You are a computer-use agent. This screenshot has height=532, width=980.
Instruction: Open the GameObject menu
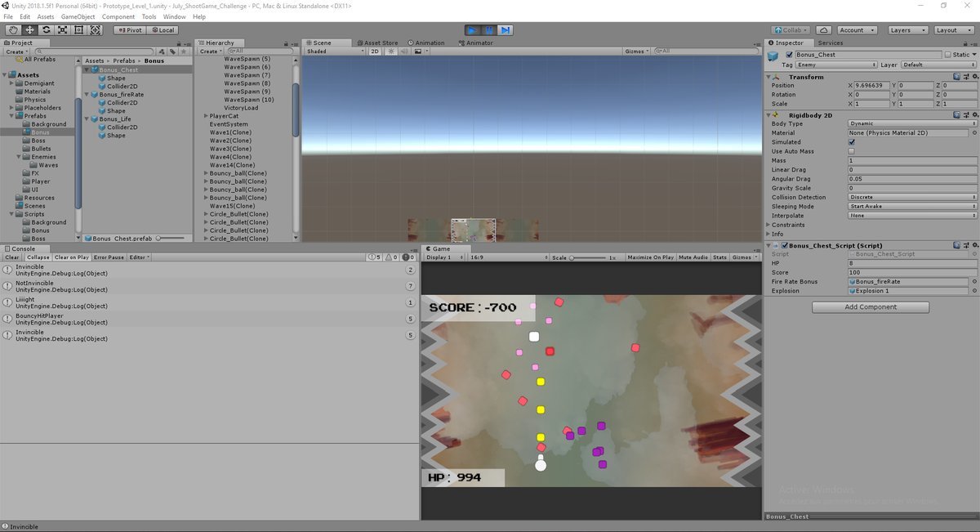pyautogui.click(x=78, y=16)
